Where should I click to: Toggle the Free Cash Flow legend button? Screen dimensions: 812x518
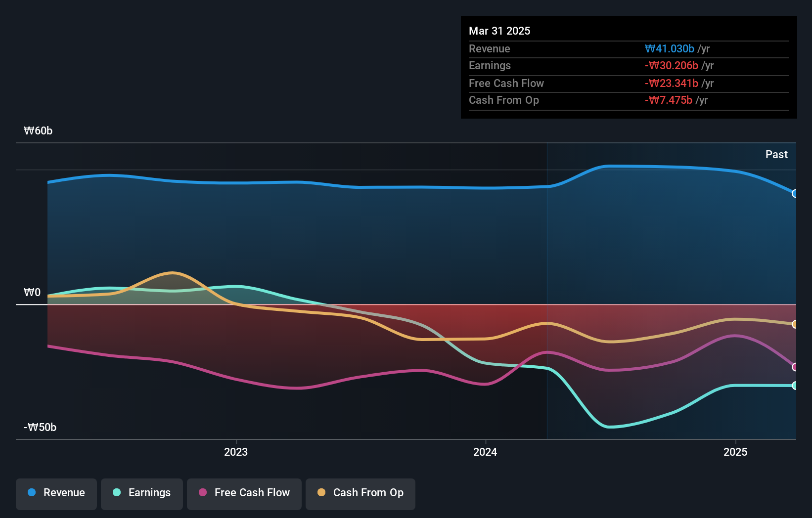[244, 494]
